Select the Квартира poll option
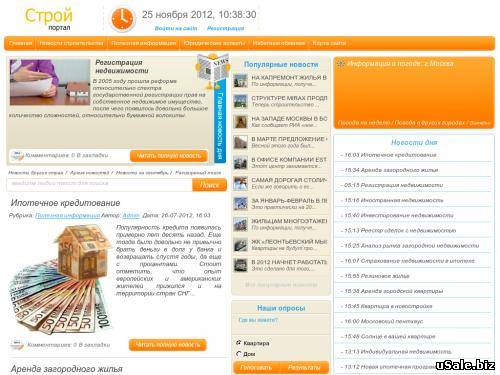 (238, 343)
